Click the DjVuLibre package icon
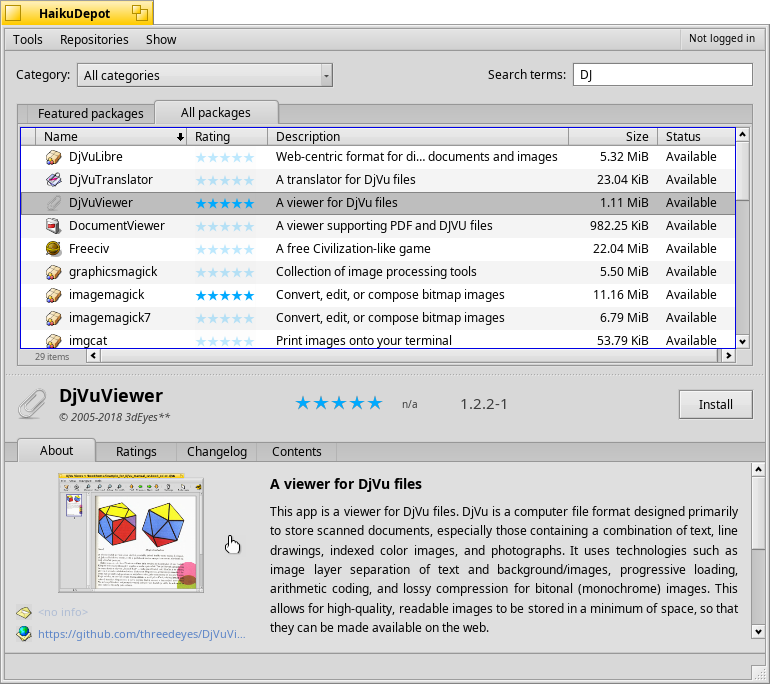Image resolution: width=770 pixels, height=684 pixels. click(54, 157)
